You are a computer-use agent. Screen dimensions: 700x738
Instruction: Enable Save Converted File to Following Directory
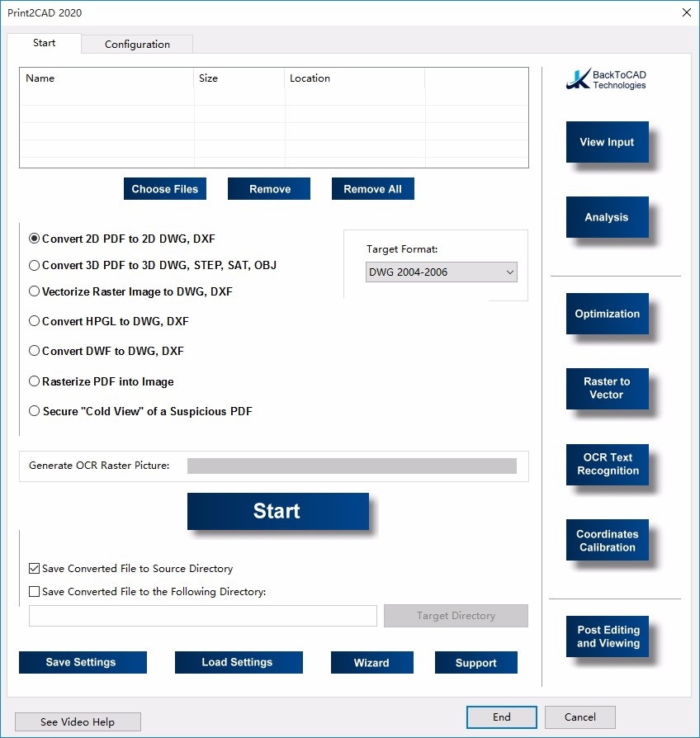click(x=34, y=591)
